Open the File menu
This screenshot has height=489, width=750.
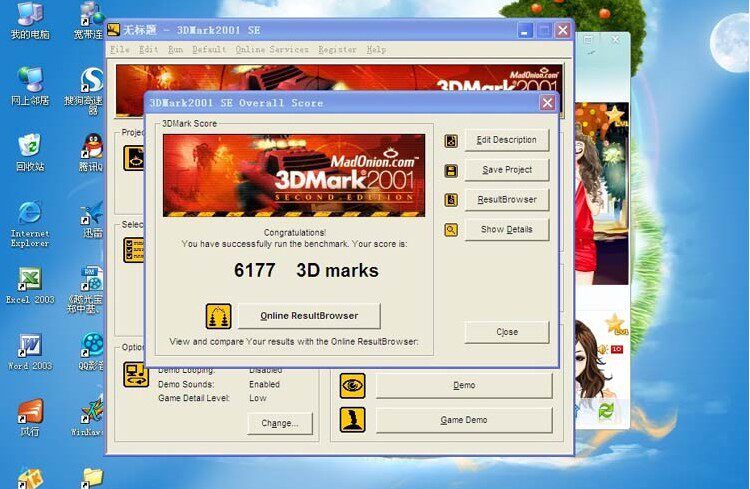point(120,49)
